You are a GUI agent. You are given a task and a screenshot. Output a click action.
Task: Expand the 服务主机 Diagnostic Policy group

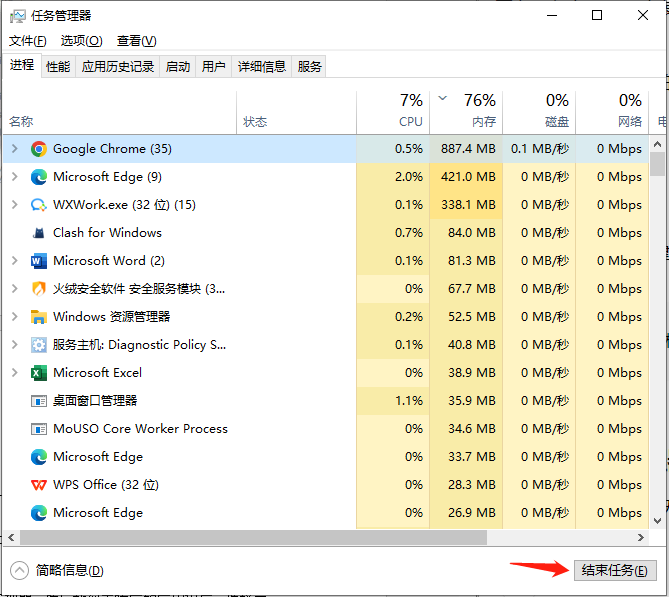15,344
